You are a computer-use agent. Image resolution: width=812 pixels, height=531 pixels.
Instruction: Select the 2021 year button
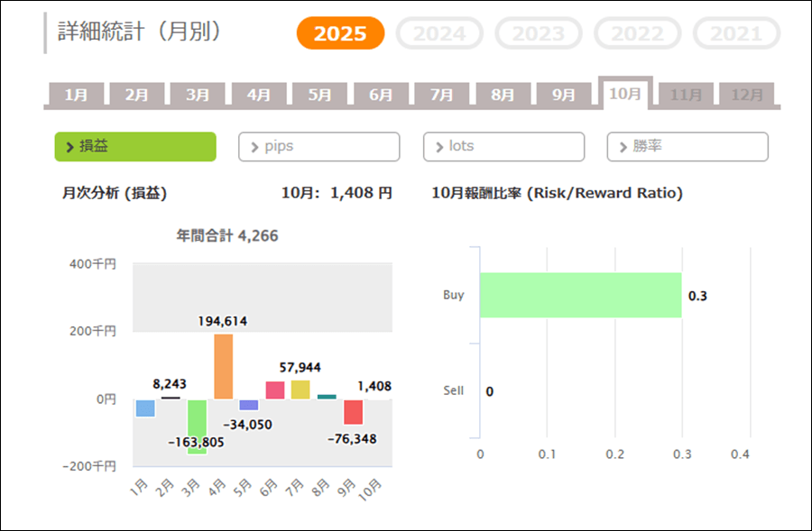pyautogui.click(x=736, y=33)
